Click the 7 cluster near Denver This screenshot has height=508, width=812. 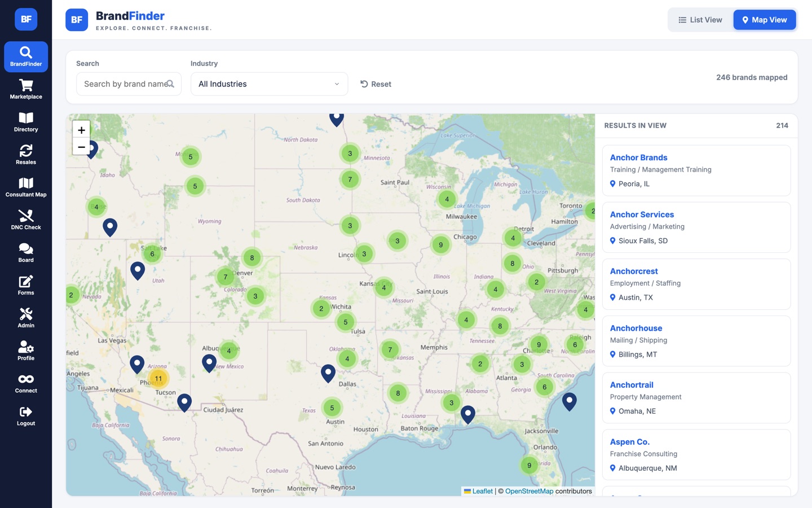click(x=226, y=277)
